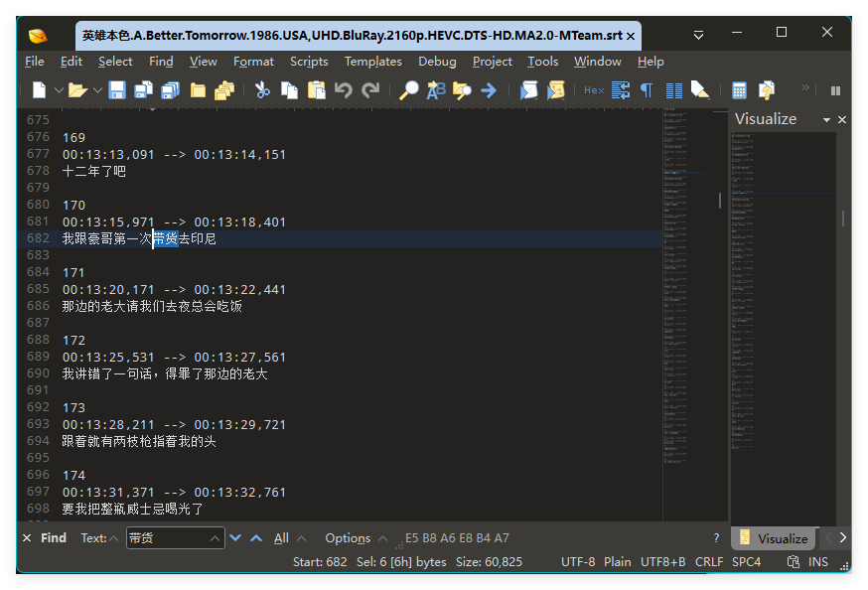The width and height of the screenshot is (868, 590).
Task: Open the New File dropdown arrow
Action: [59, 90]
